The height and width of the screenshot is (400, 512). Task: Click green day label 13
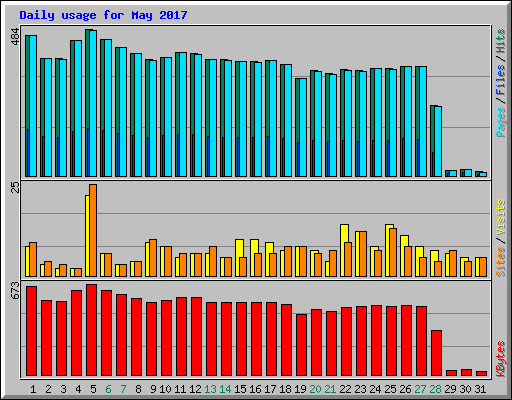210,389
